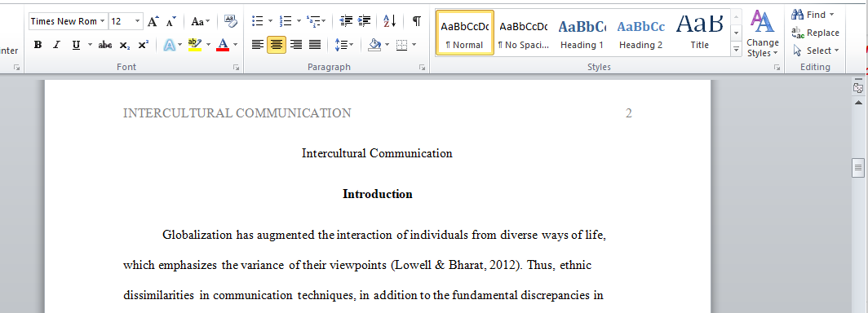The width and height of the screenshot is (868, 313).
Task: Apply the Title style
Action: pyautogui.click(x=699, y=33)
